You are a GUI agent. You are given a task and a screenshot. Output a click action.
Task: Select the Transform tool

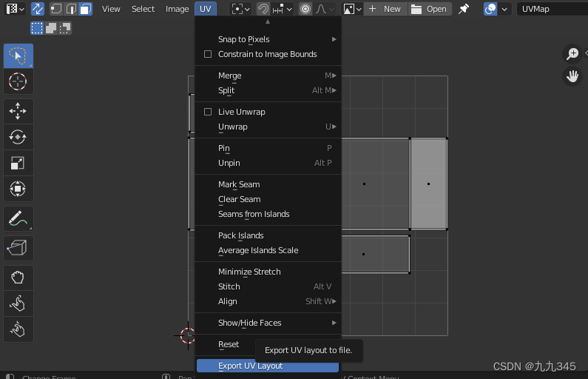pyautogui.click(x=18, y=189)
